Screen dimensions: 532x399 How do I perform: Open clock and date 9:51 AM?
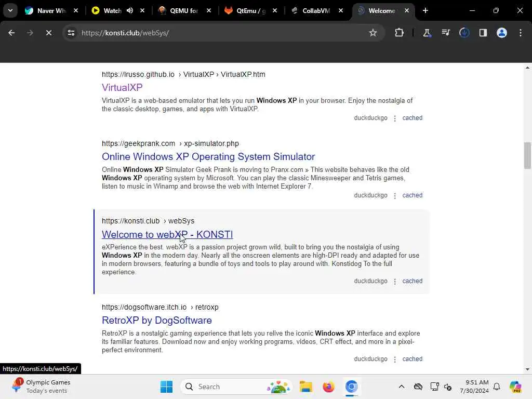(474, 387)
